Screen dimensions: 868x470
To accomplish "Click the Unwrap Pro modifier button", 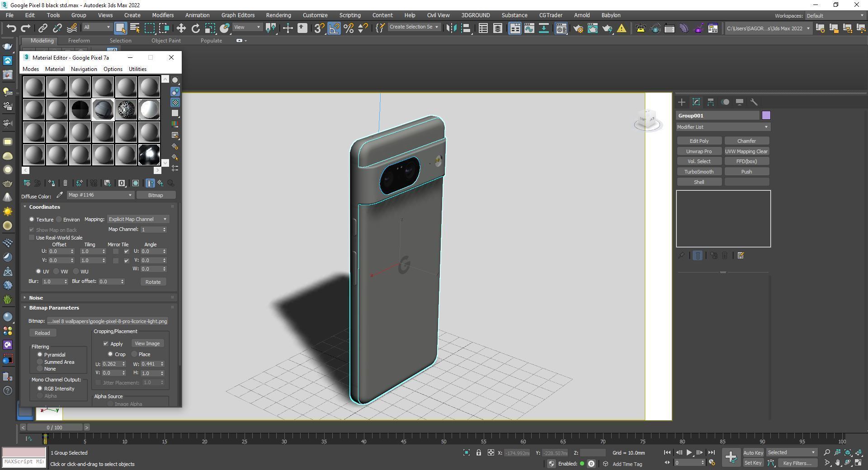I will coord(699,151).
